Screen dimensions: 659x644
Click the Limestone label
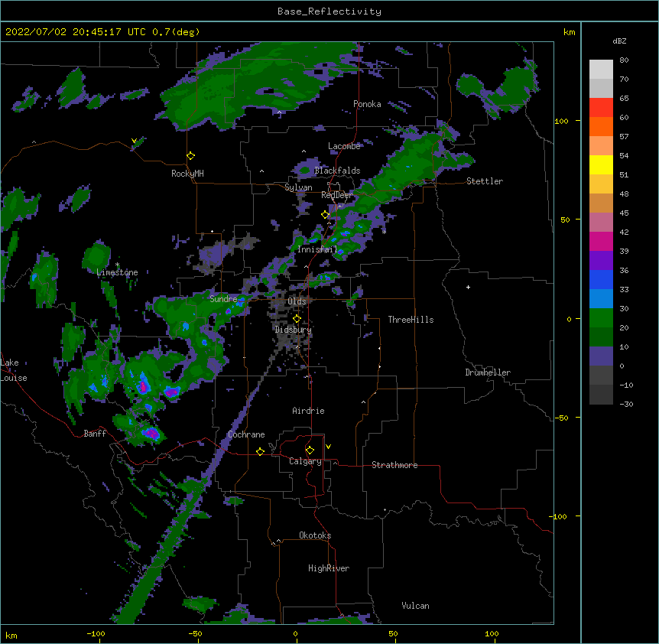click(117, 272)
